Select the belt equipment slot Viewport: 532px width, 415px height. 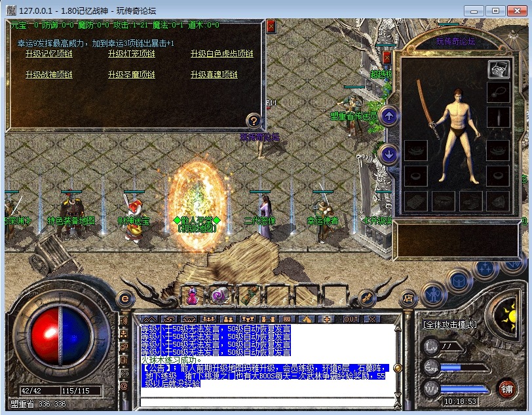click(x=443, y=201)
